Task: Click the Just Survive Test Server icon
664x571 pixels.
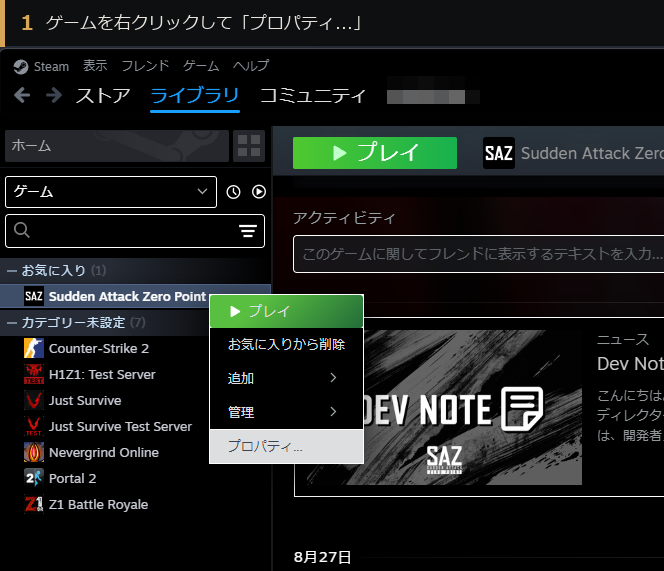Action: click(34, 426)
